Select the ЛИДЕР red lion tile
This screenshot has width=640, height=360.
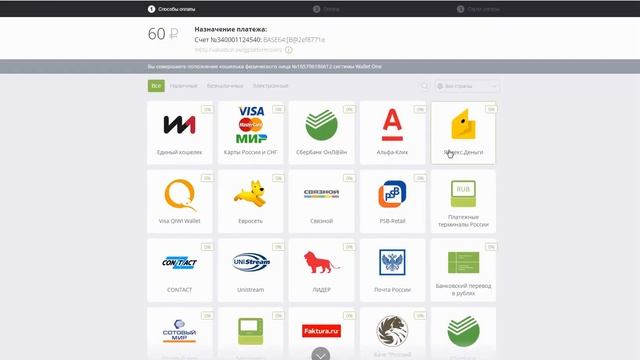click(x=322, y=270)
